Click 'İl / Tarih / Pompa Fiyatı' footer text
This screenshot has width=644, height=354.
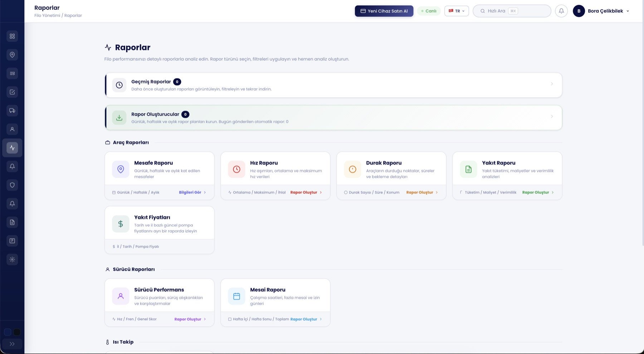point(138,247)
